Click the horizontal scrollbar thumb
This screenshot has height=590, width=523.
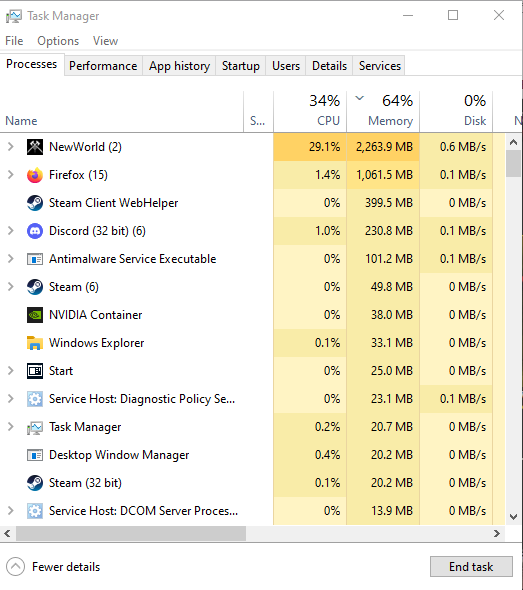(131, 534)
